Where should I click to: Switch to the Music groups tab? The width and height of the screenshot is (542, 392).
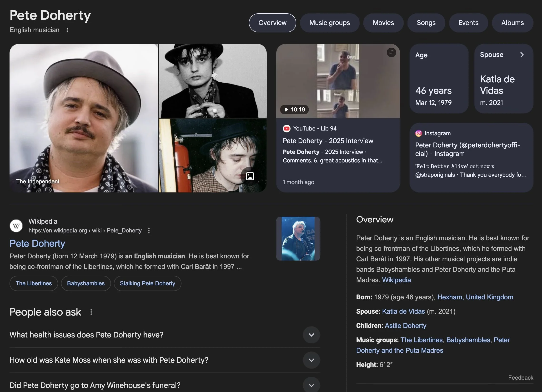[329, 23]
